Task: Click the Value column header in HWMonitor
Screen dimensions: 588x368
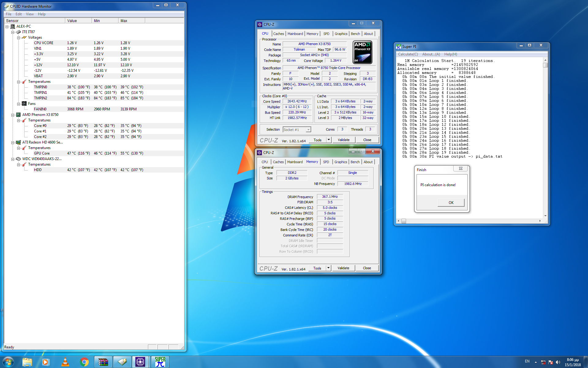Action: (78, 21)
